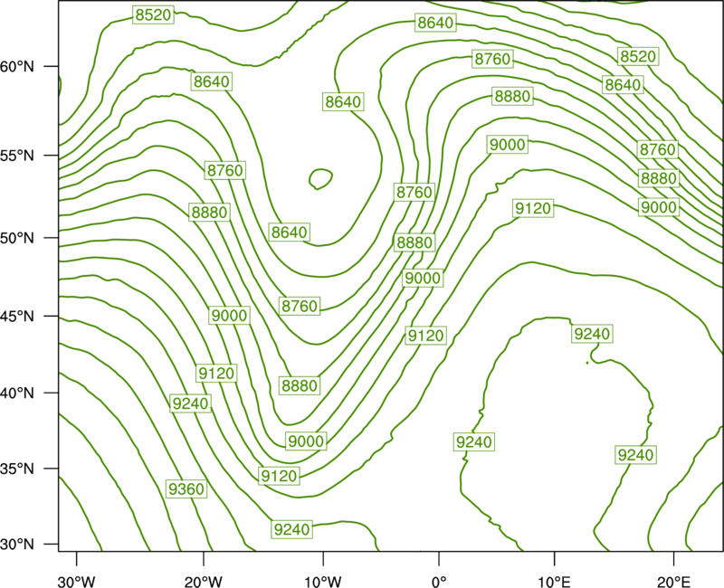
Task: Select the rightmost 8640 contour label
Action: tap(623, 85)
